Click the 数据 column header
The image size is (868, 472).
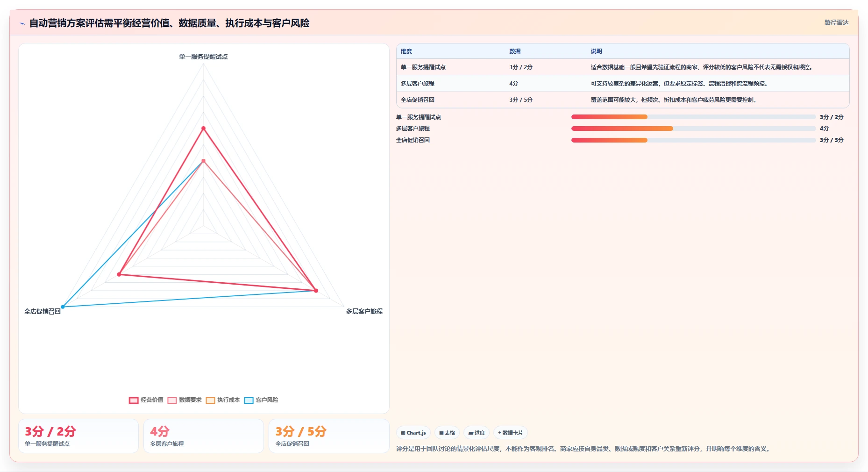point(515,51)
